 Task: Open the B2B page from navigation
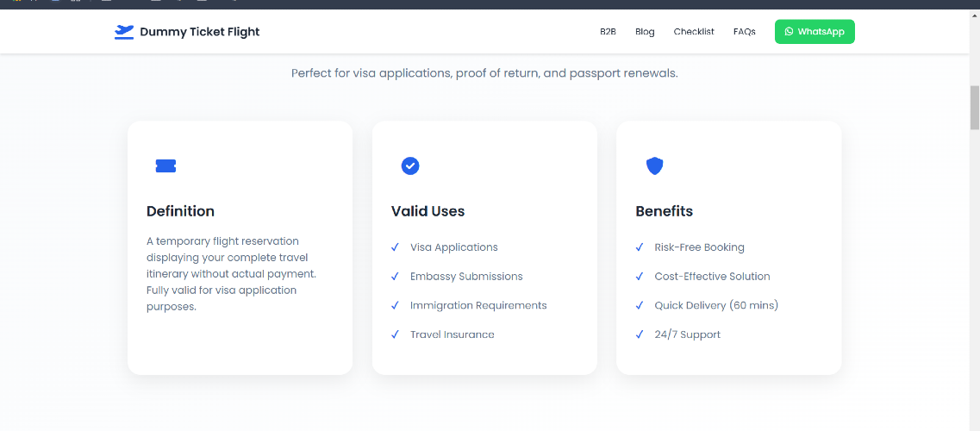[x=608, y=32]
